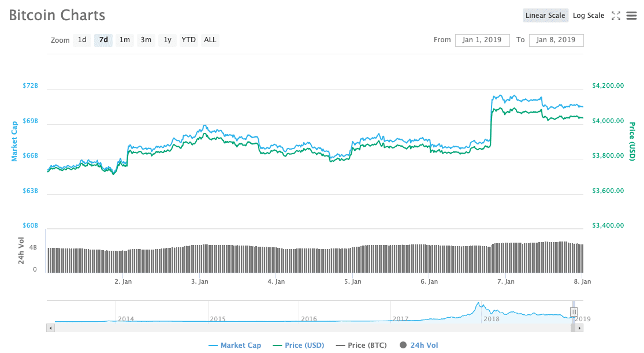Set zoom range to 7d
Screen dimensions: 644x353
point(103,40)
